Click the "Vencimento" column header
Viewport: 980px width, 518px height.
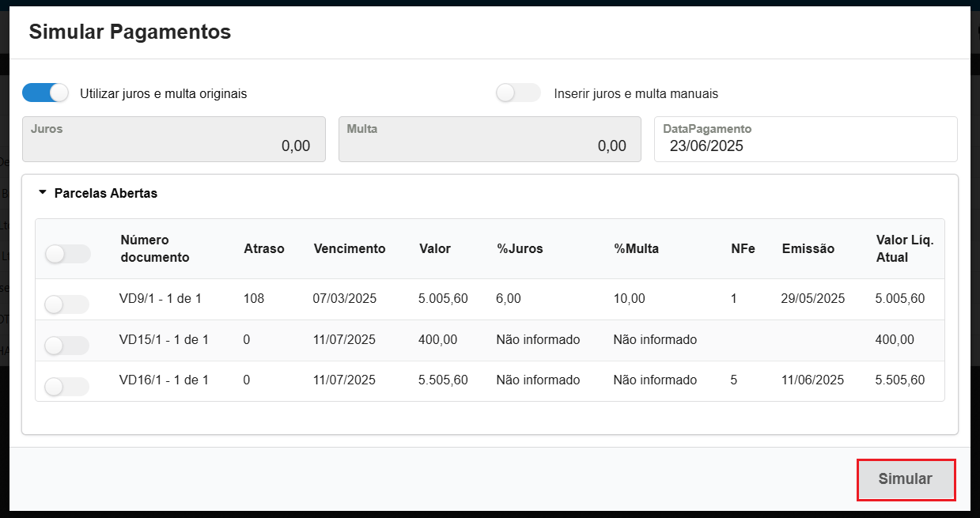350,248
